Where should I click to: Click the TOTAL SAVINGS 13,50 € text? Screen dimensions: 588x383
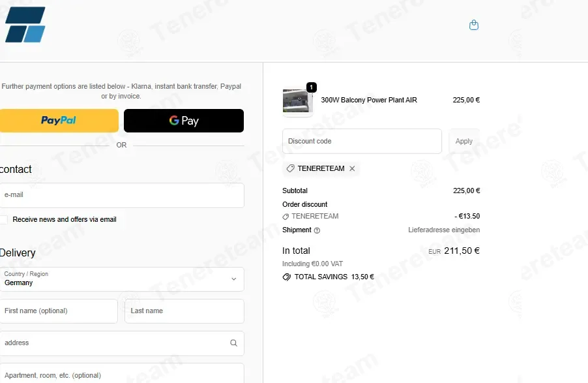(334, 277)
